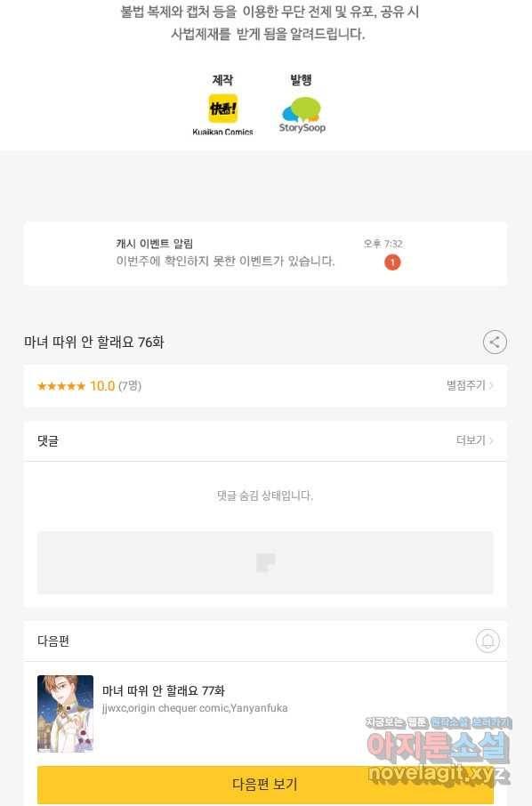Open the StorySoop publisher logo
Screen dimensions: 532x806
302,115
